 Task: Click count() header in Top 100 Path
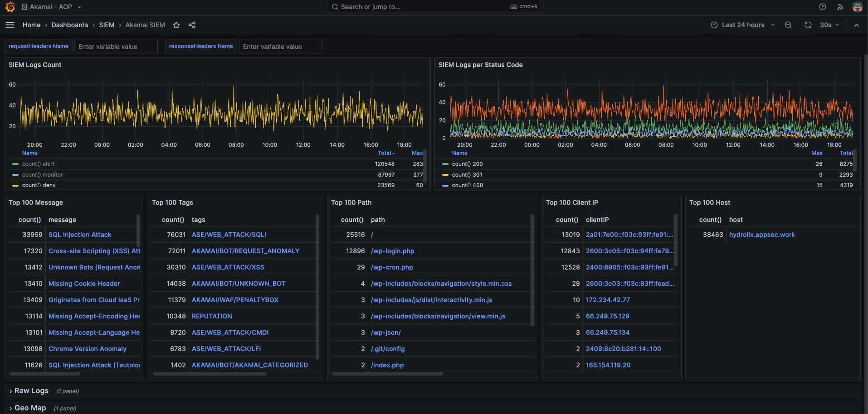pos(352,220)
